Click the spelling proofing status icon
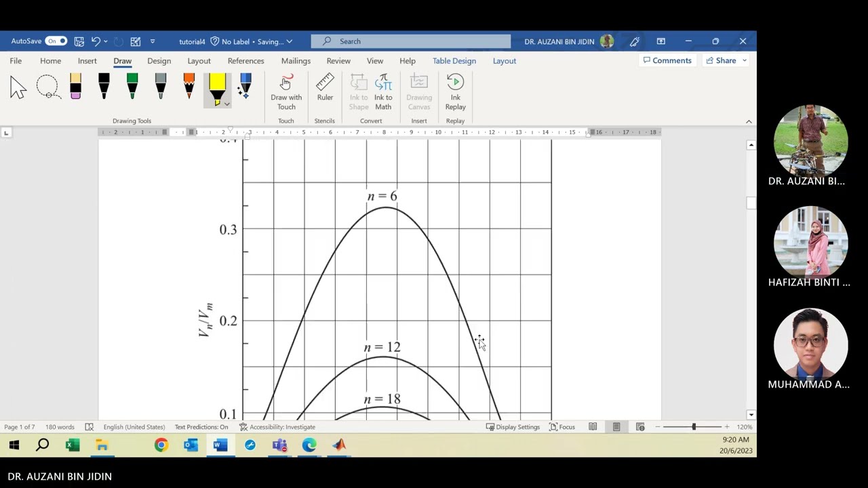 [x=89, y=427]
